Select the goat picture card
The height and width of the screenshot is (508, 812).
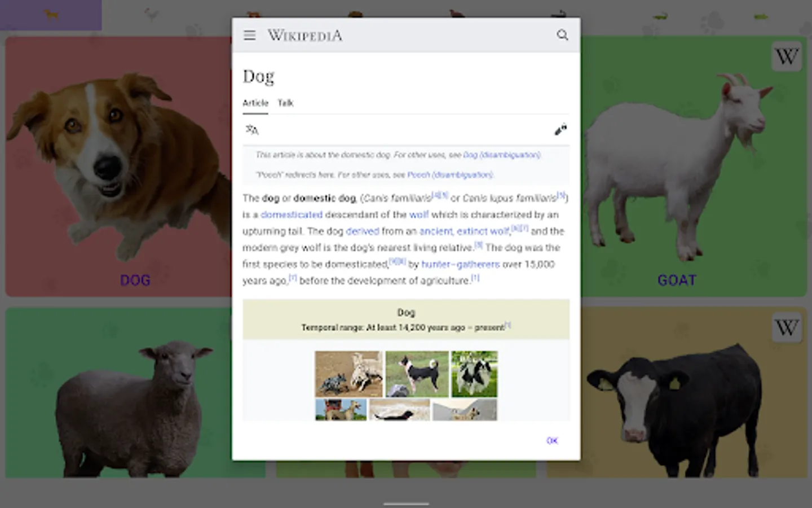tap(694, 167)
